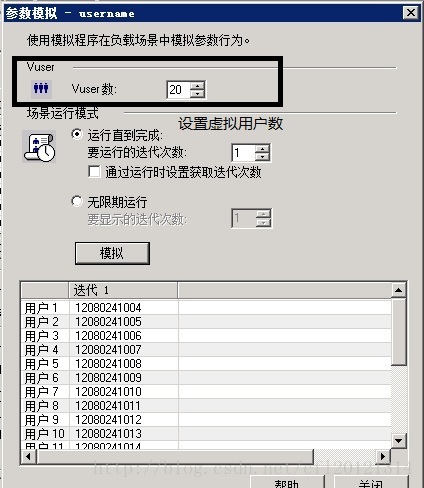Viewport: 424px width, 488px height.
Task: Decrease iterations to run with down arrow
Action: point(263,157)
